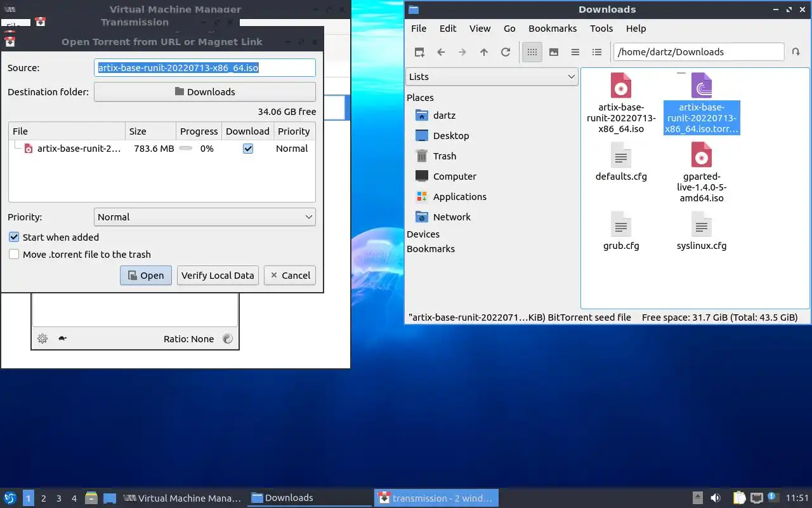
Task: Open volume control in system tray
Action: click(715, 498)
